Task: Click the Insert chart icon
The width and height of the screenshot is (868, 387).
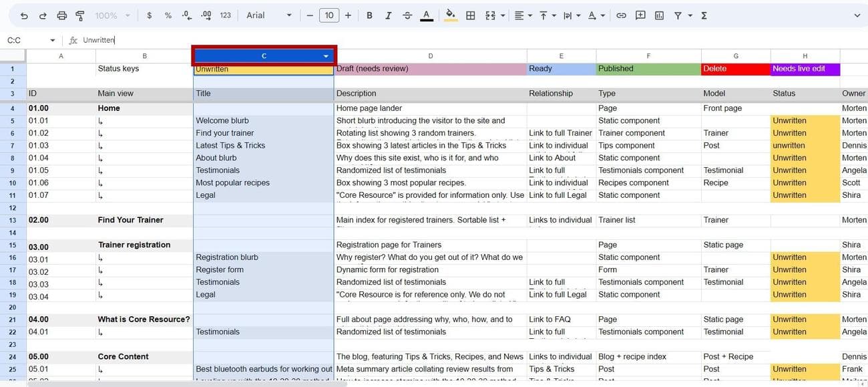Action: [x=659, y=15]
